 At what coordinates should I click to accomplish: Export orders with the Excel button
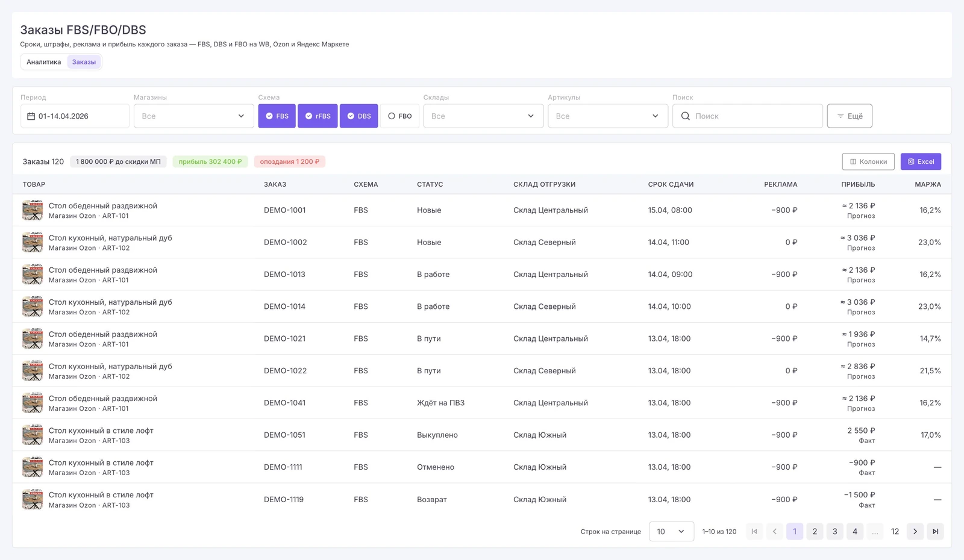tap(921, 161)
